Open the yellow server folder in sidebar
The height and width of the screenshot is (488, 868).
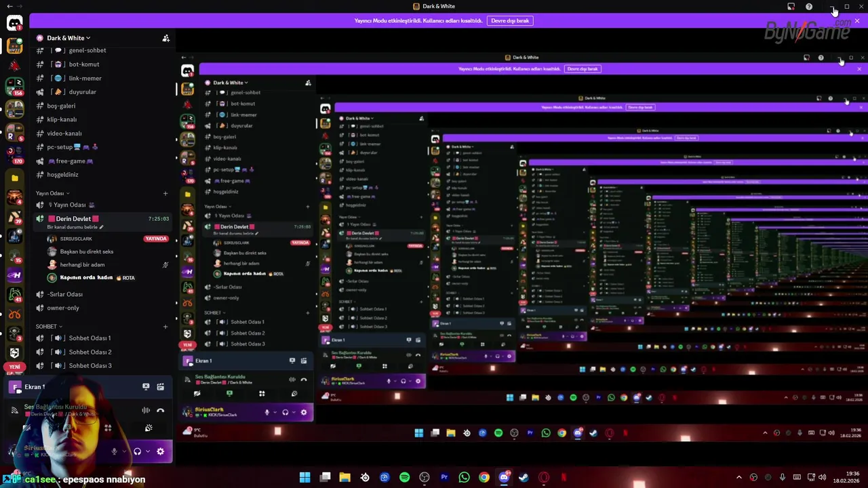(x=14, y=178)
